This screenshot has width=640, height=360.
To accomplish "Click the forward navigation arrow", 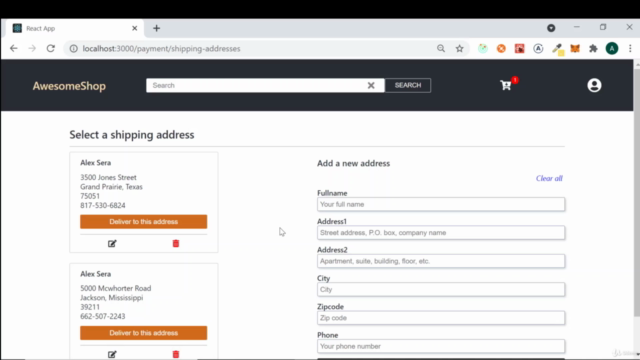I will click(32, 49).
